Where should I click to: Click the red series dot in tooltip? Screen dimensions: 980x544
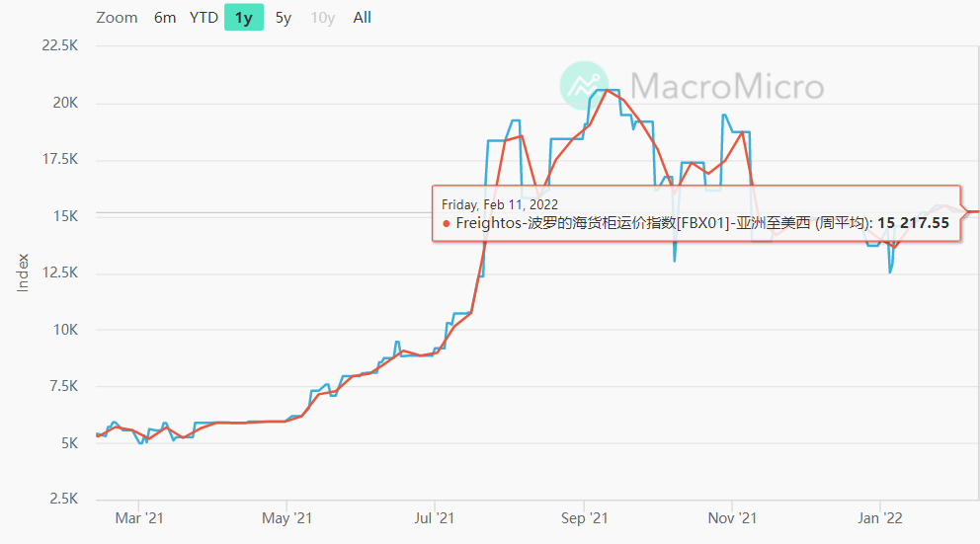coord(447,223)
